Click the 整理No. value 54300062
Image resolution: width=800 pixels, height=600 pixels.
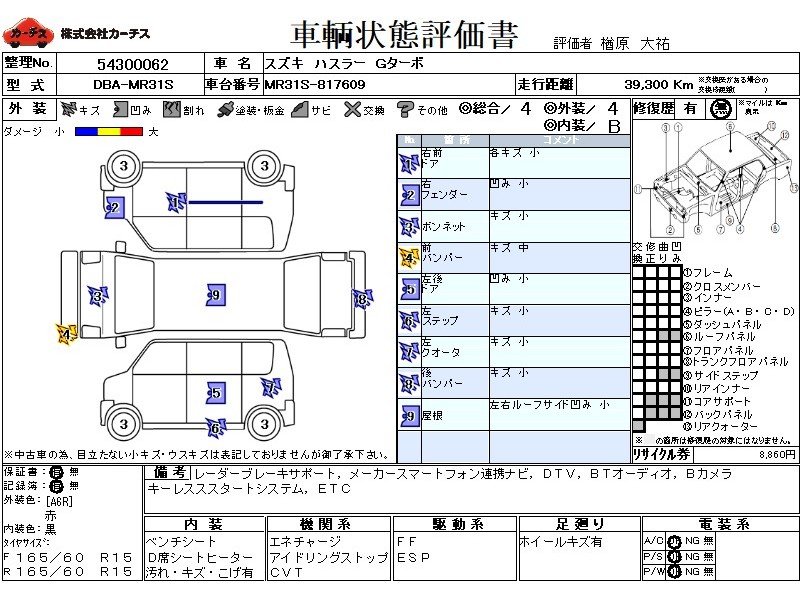(x=133, y=64)
